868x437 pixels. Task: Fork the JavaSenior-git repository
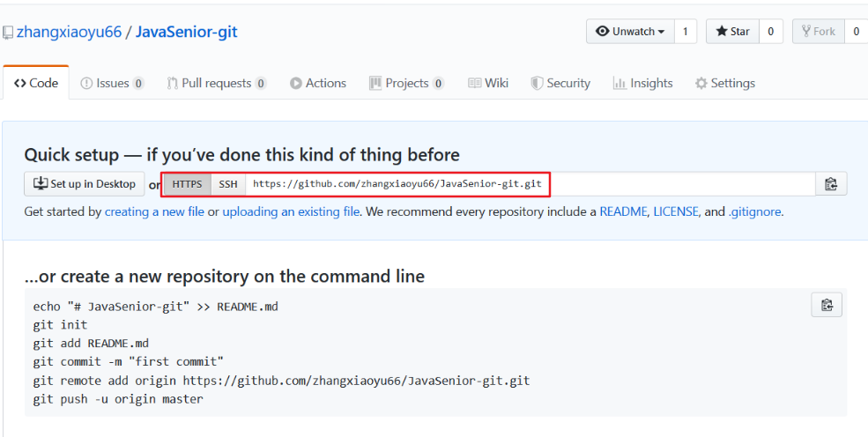point(819,32)
